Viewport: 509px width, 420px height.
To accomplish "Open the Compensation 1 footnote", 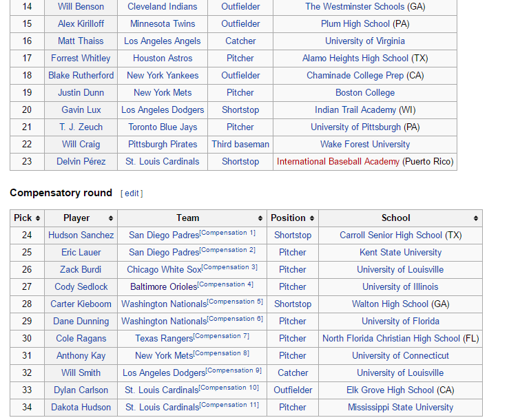I will 228,233.
